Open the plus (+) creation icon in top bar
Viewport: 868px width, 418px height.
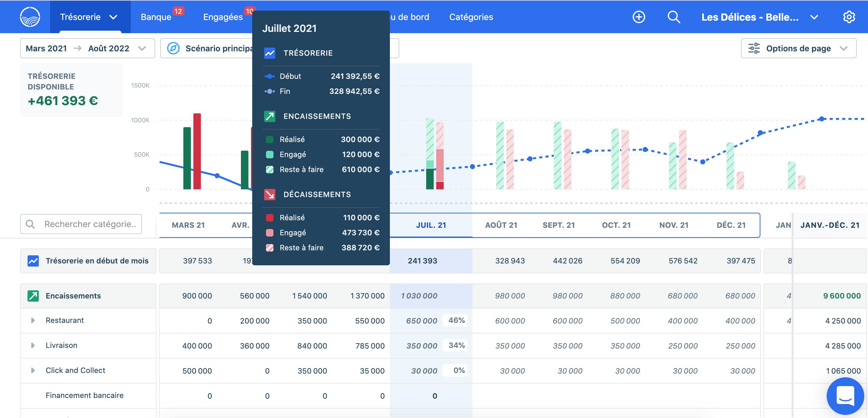[639, 17]
